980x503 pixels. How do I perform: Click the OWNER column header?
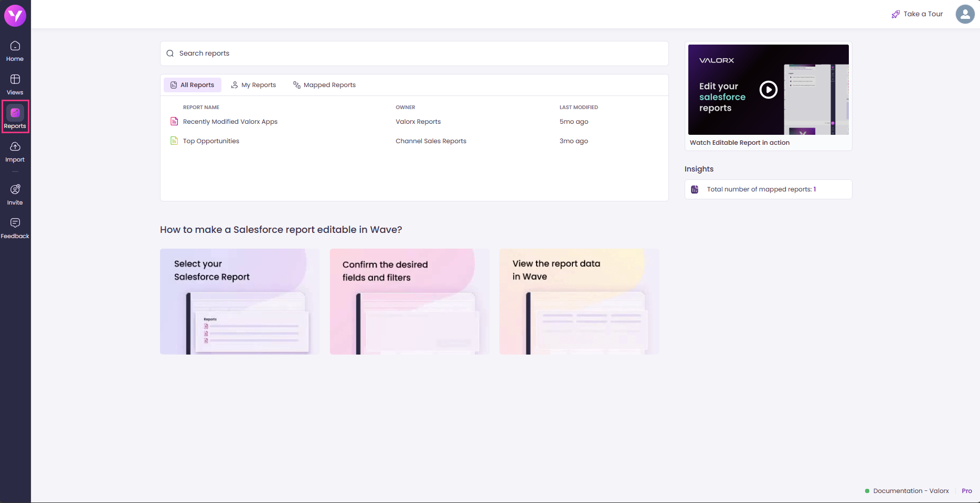(x=405, y=108)
